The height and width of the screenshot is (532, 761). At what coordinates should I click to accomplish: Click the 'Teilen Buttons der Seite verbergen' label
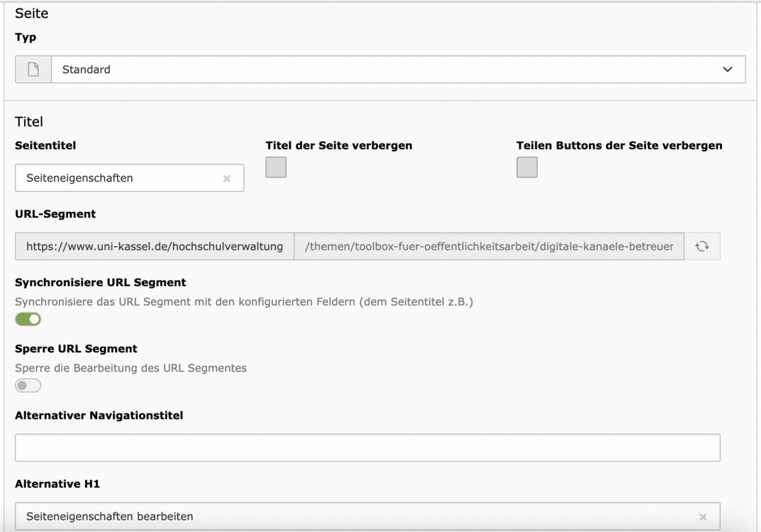(x=618, y=145)
